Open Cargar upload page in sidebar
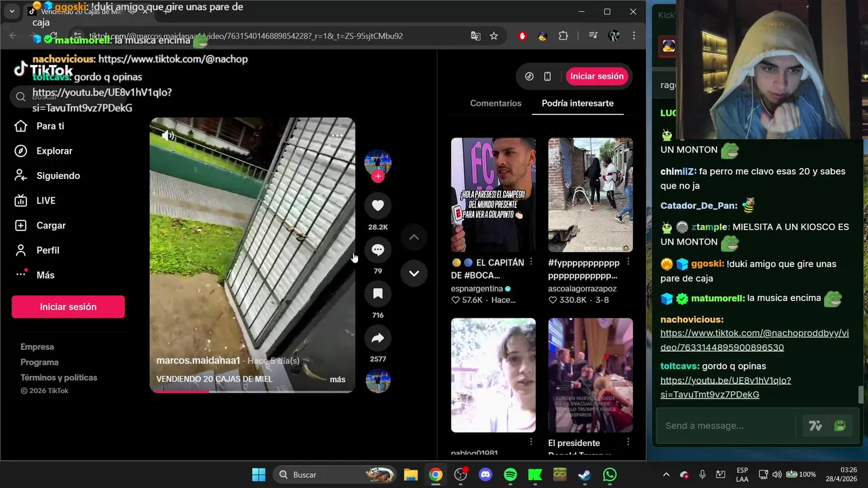This screenshot has width=868, height=488. coord(51,225)
